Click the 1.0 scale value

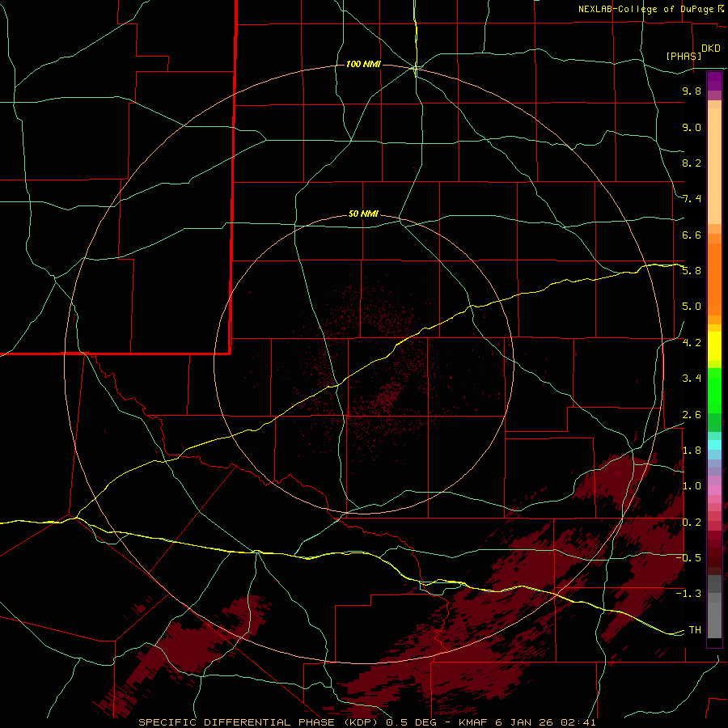click(x=692, y=486)
